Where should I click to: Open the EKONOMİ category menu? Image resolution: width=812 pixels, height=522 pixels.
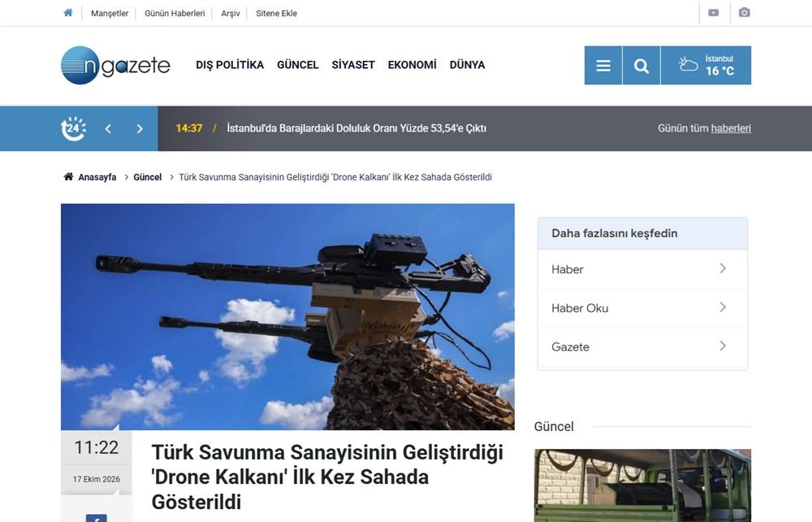click(x=412, y=65)
